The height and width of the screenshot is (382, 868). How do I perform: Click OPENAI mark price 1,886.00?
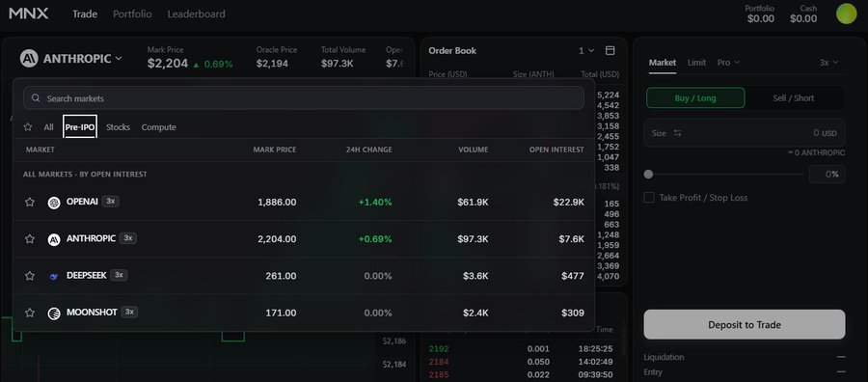click(278, 202)
